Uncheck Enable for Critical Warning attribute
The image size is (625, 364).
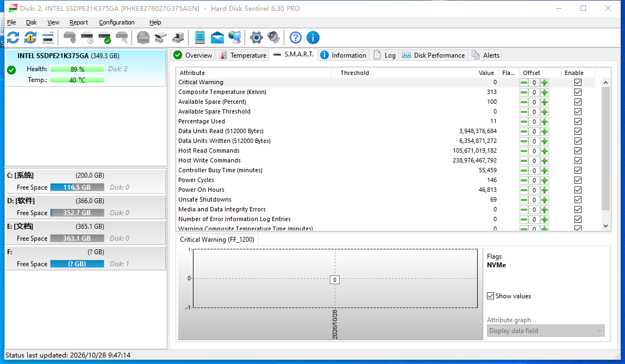click(x=578, y=83)
